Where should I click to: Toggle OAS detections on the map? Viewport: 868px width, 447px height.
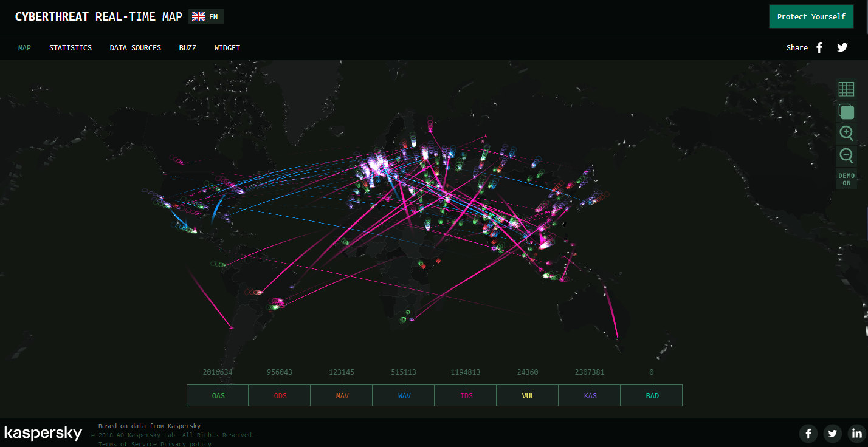(x=218, y=395)
